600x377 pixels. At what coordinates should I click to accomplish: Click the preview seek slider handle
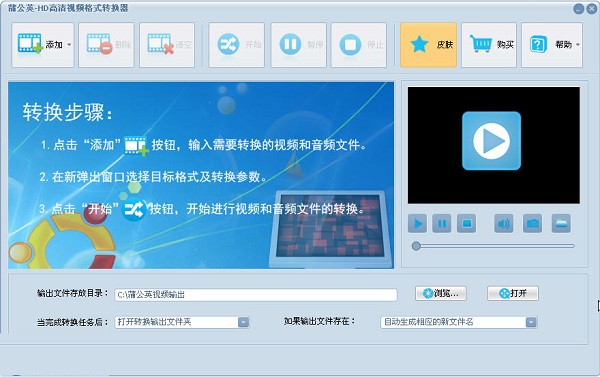(x=416, y=246)
